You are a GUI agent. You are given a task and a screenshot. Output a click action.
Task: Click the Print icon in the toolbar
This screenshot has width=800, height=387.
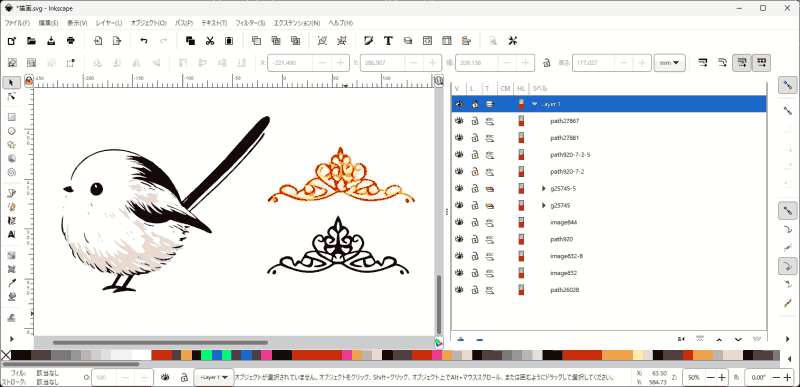click(x=71, y=41)
